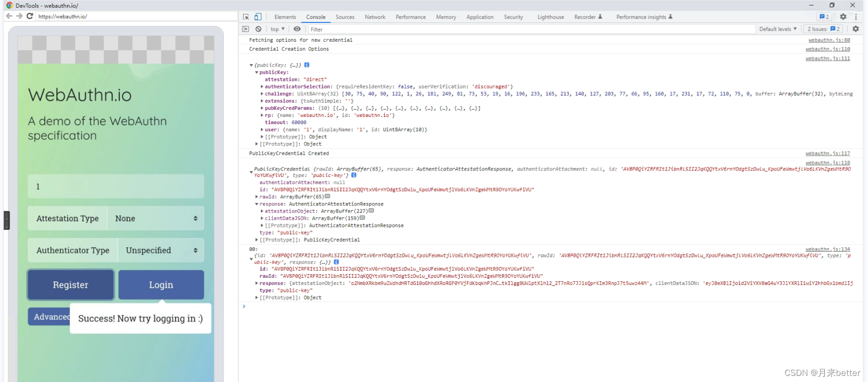Open source link webauthn.js:117
Image resolution: width=868 pixels, height=382 pixels.
tap(827, 153)
